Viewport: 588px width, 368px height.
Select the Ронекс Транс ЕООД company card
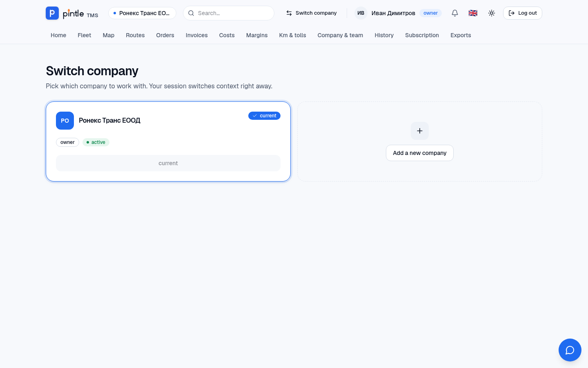click(168, 141)
